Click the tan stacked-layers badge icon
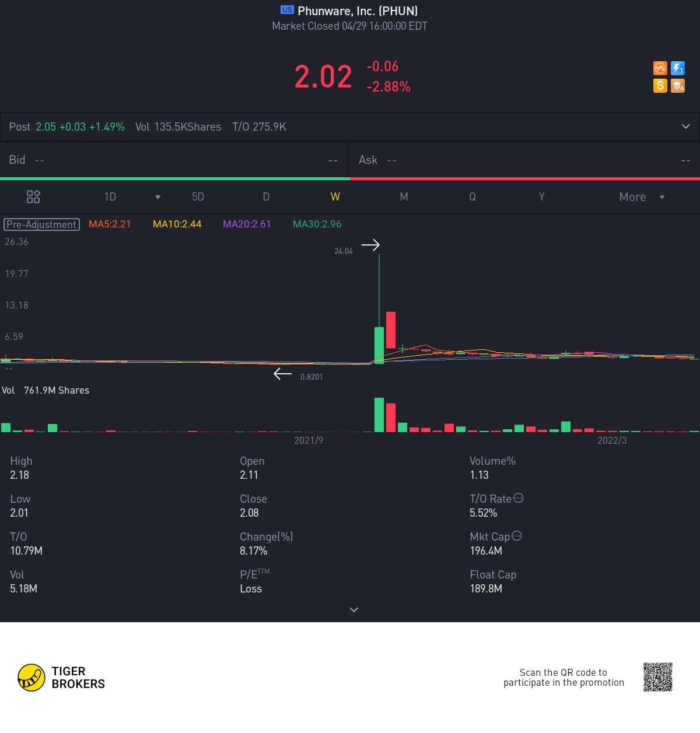Viewport: 700px width, 733px height. [x=678, y=86]
